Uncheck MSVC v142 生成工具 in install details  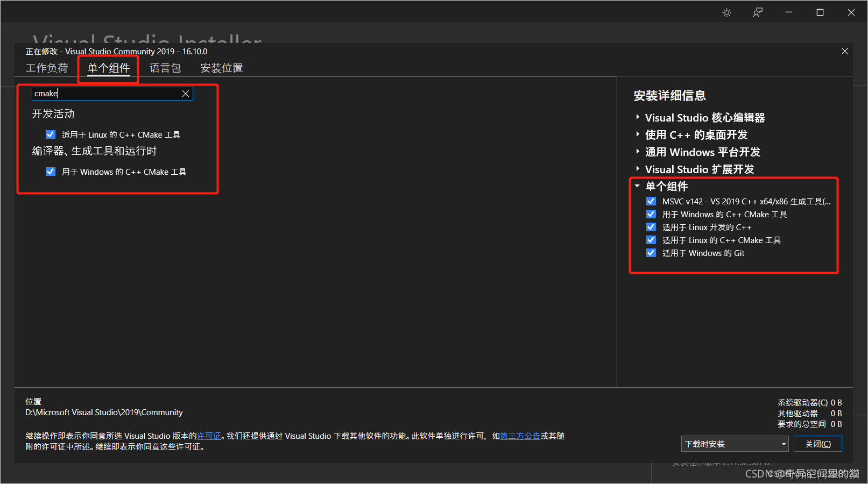(651, 201)
